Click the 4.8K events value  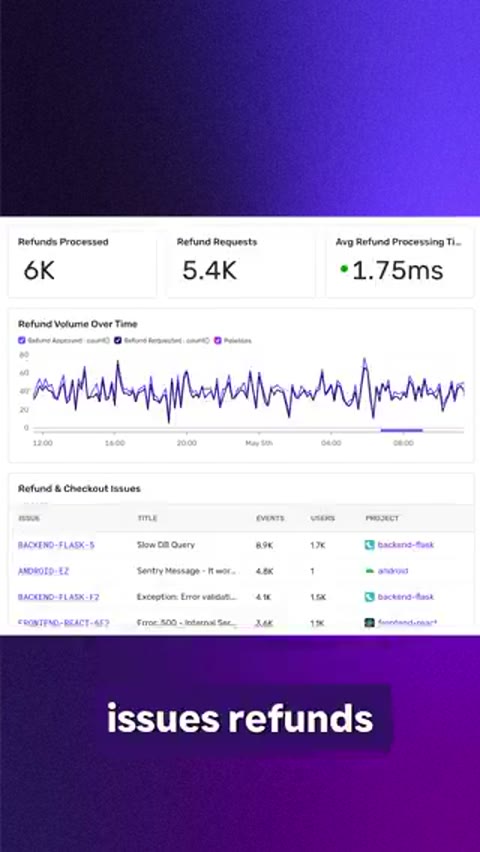click(x=265, y=571)
